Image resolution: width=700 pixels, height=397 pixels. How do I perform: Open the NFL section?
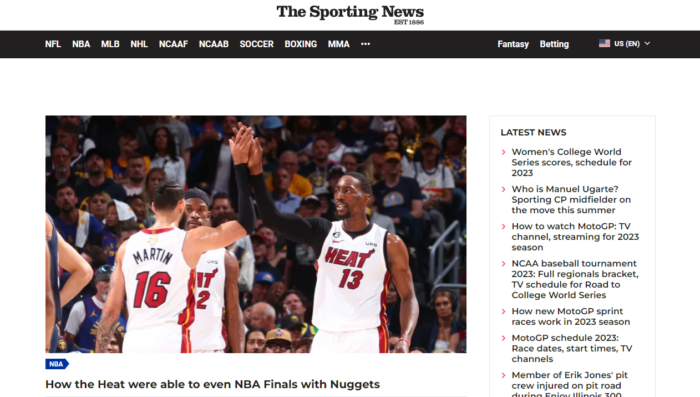pos(53,44)
